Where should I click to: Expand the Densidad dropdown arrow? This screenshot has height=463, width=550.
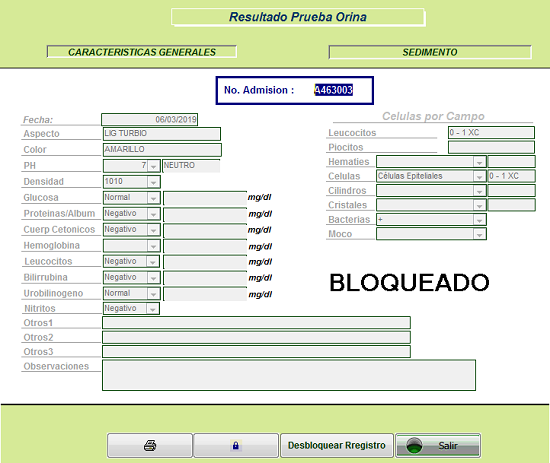pos(153,182)
